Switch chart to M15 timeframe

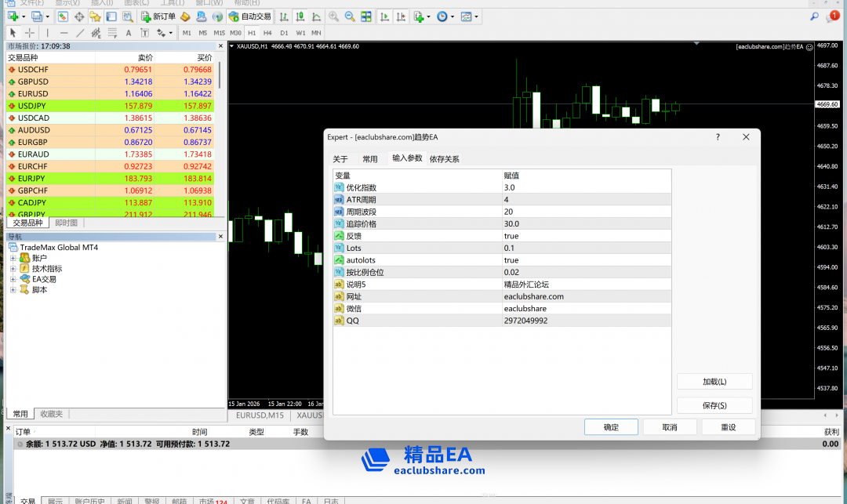(219, 33)
